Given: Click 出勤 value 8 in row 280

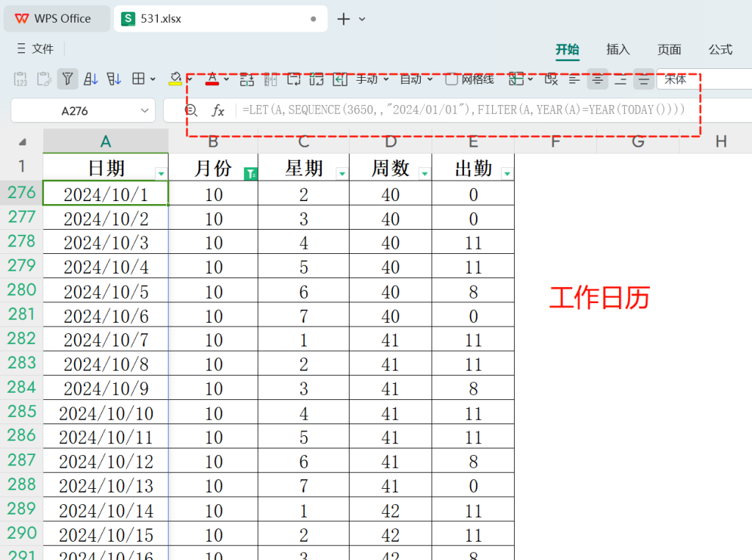Looking at the screenshot, I should pyautogui.click(x=473, y=291).
